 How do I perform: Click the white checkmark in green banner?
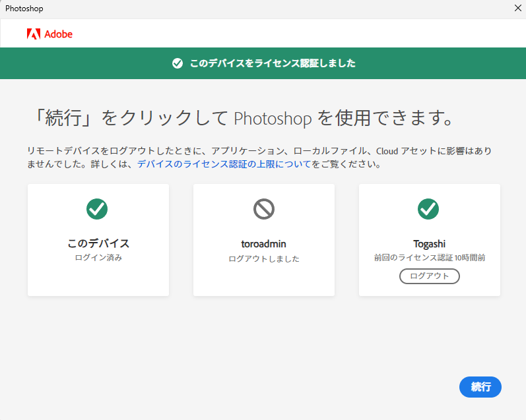tap(178, 63)
